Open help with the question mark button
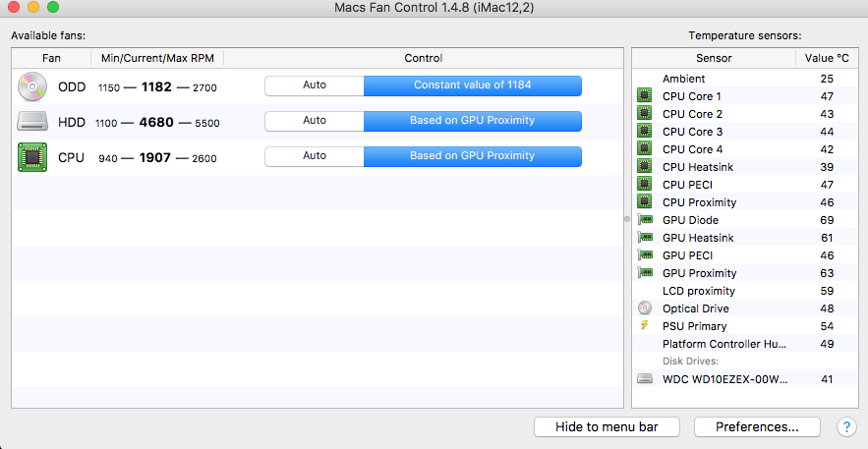 (x=845, y=426)
